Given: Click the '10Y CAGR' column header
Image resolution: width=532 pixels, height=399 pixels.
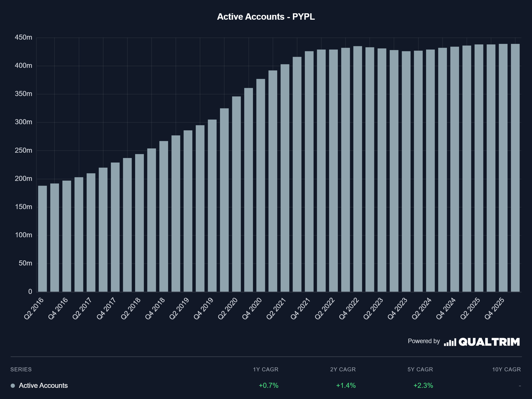Looking at the screenshot, I should coord(506,369).
